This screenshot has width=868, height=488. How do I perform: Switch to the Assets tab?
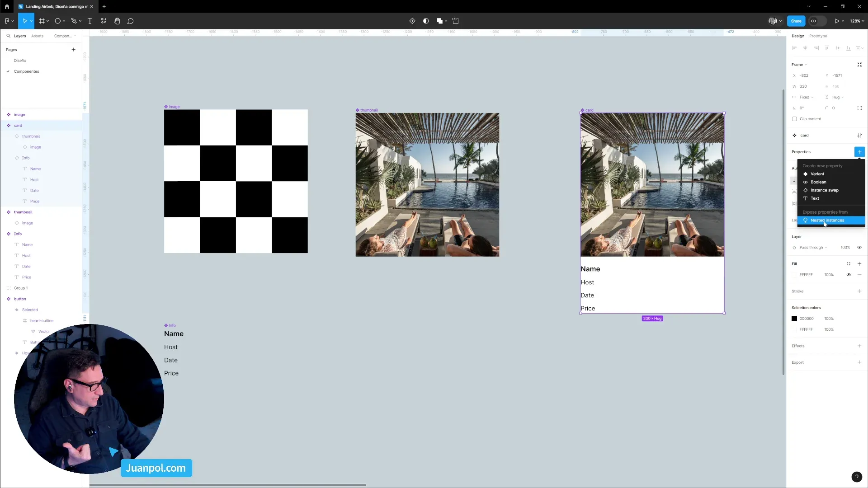pyautogui.click(x=37, y=36)
